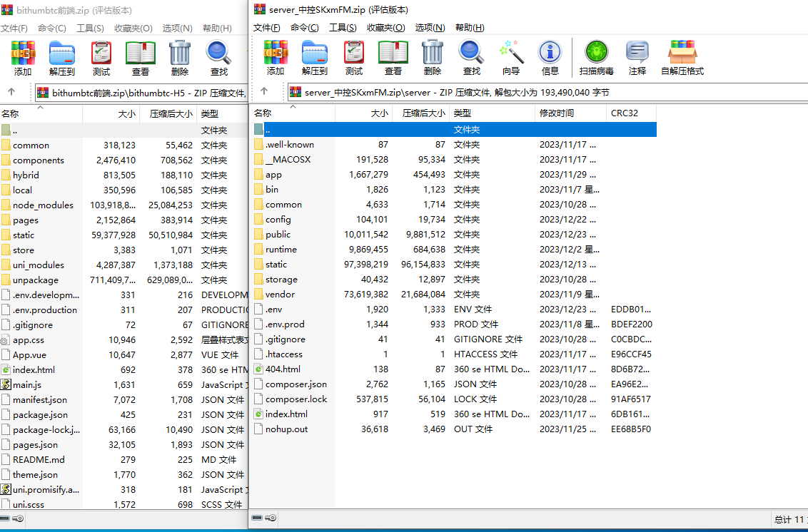The width and height of the screenshot is (808, 532).
Task: Click the SFX self-extract (自解压格式) icon
Action: tap(682, 58)
